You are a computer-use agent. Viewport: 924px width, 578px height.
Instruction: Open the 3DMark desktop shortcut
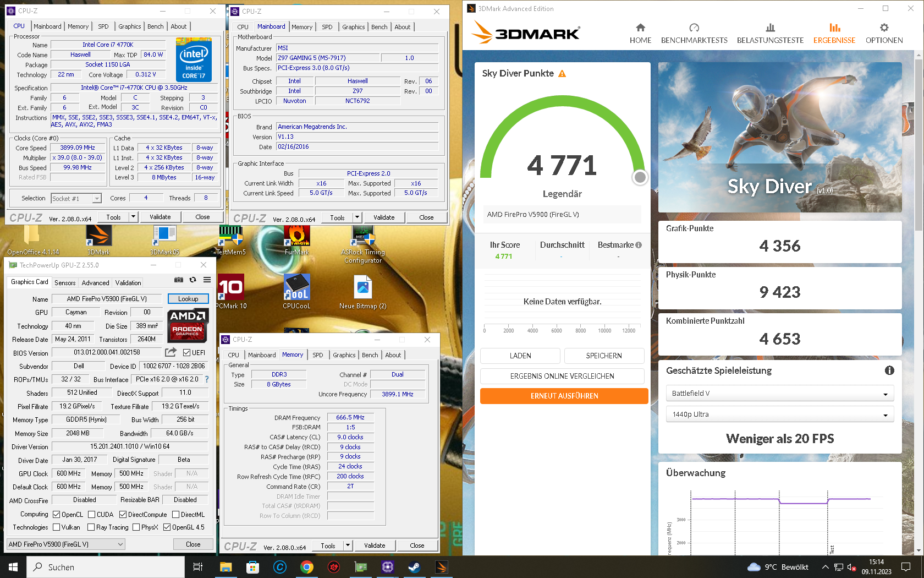[98, 240]
